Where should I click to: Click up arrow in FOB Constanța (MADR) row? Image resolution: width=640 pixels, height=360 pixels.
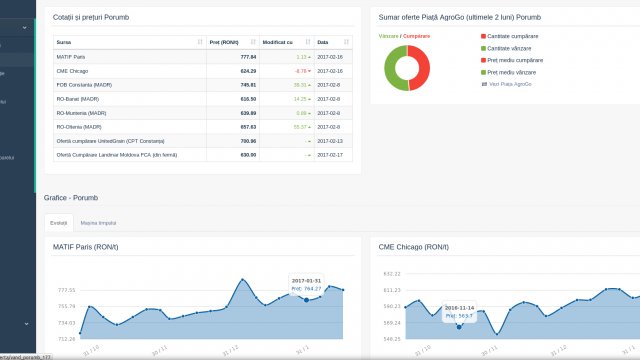coord(309,85)
